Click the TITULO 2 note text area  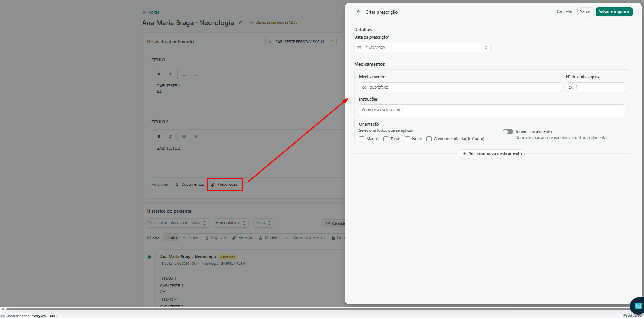(248, 160)
